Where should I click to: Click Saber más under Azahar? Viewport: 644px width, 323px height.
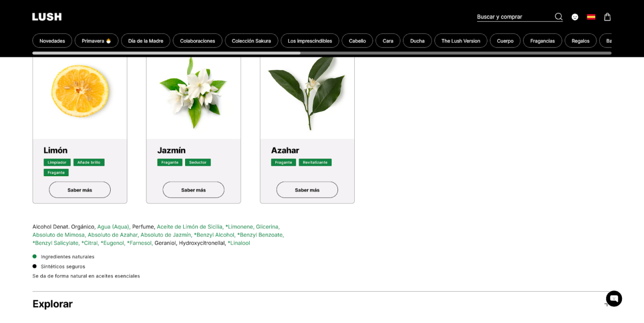coord(307,190)
